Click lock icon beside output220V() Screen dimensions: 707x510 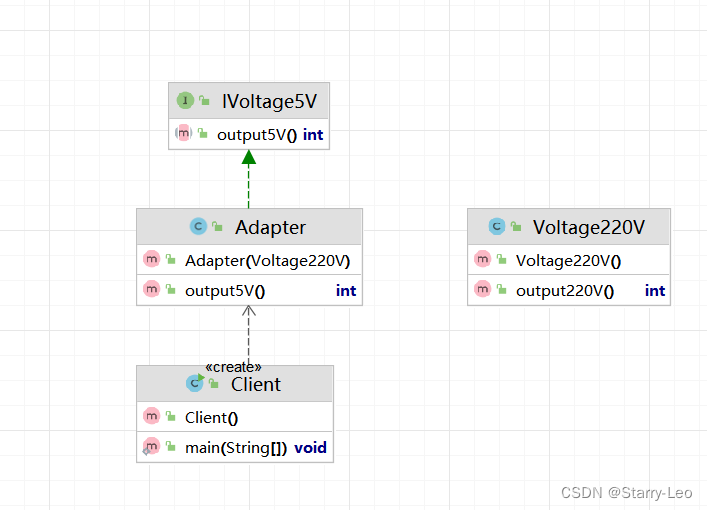[x=501, y=289]
